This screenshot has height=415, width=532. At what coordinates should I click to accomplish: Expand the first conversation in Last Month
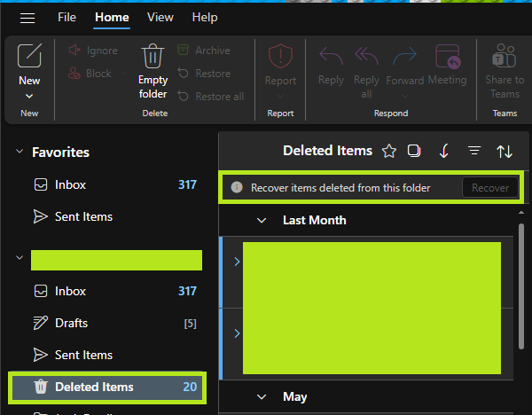coord(237,262)
